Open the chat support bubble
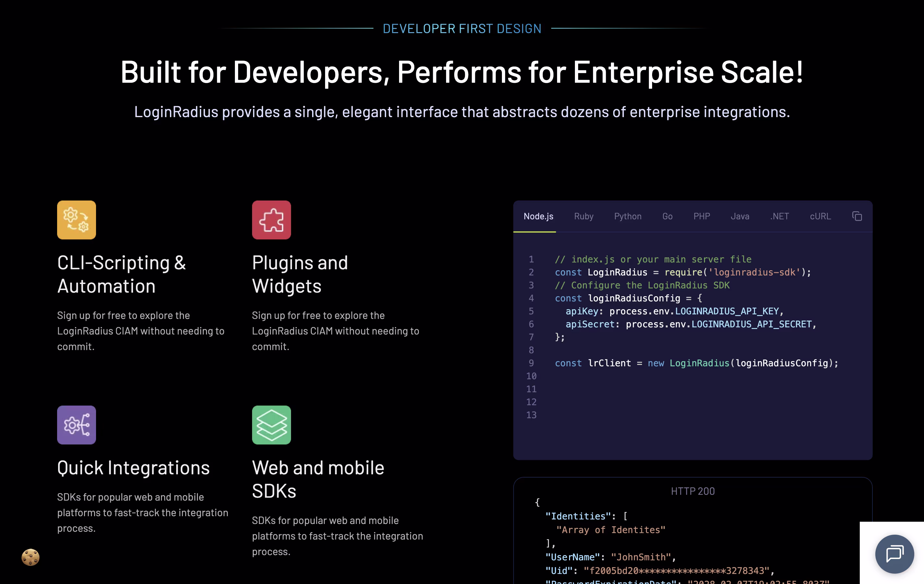Viewport: 924px width, 584px height. (894, 553)
